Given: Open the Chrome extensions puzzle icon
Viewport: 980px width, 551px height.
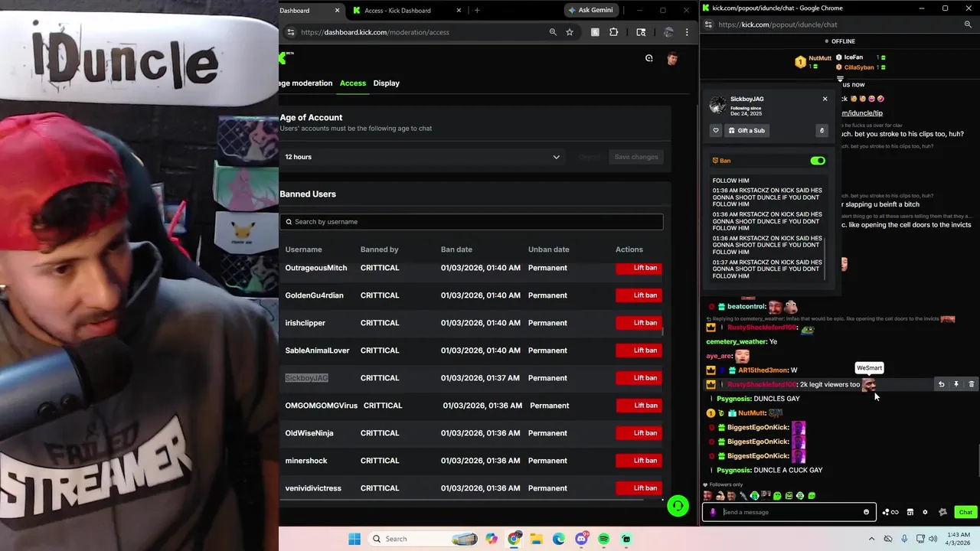Looking at the screenshot, I should (x=614, y=32).
